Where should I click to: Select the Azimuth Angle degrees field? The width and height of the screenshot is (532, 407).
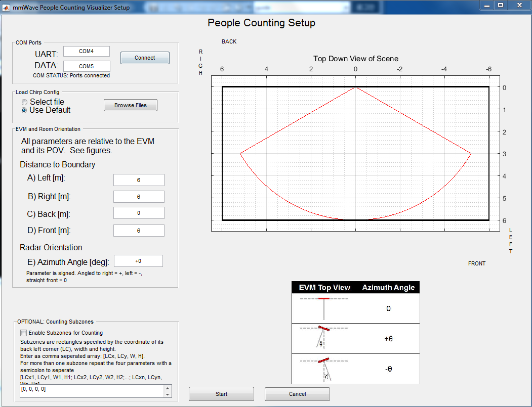tap(138, 261)
